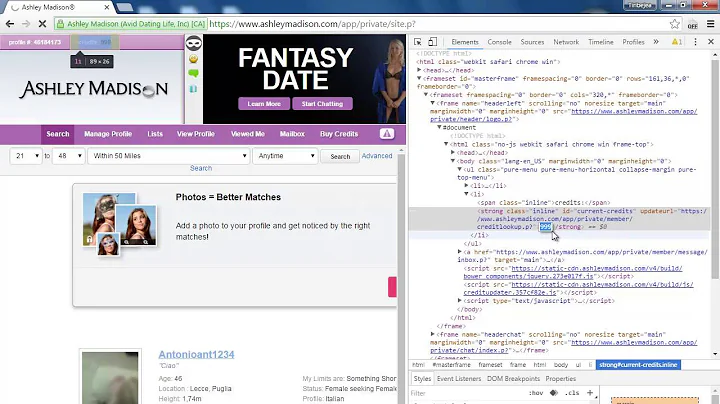This screenshot has width=720, height=404.
Task: Go back in browser history
Action: tap(10, 24)
